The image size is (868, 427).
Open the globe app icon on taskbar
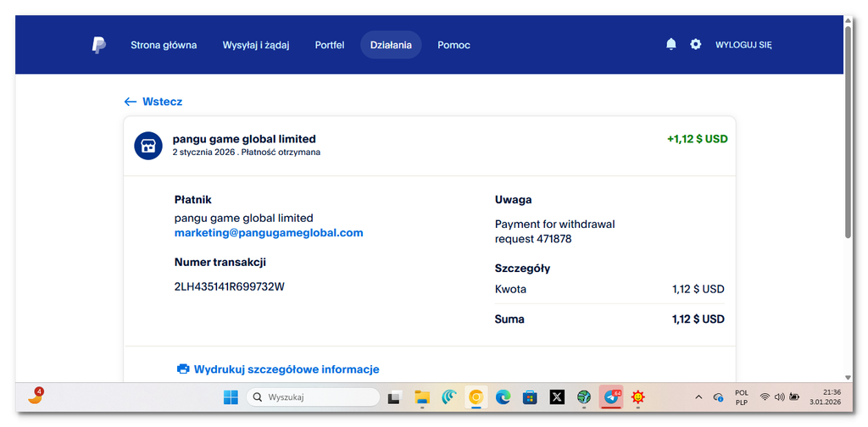click(x=583, y=397)
